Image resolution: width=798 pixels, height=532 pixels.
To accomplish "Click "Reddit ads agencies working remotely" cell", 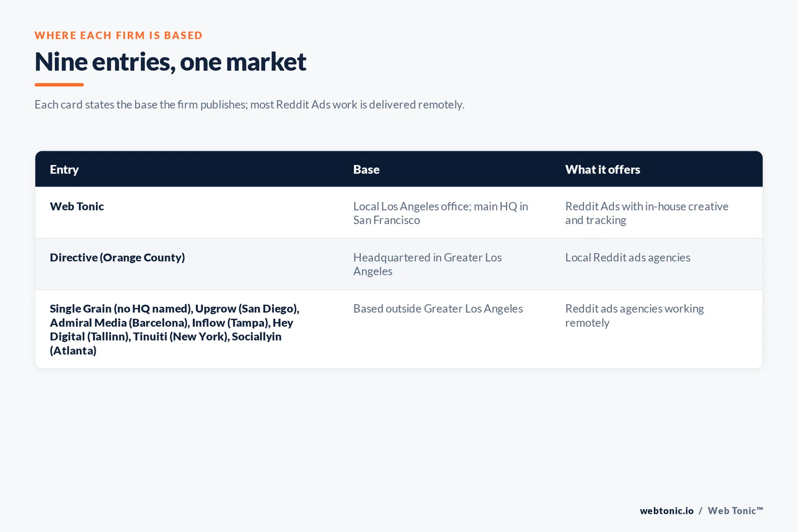I will 634,316.
